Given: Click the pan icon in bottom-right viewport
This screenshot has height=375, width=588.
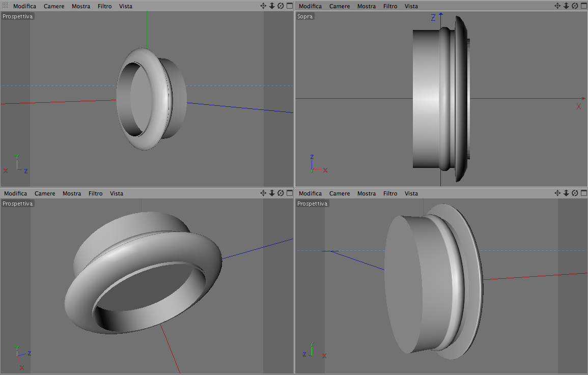Looking at the screenshot, I should [557, 193].
